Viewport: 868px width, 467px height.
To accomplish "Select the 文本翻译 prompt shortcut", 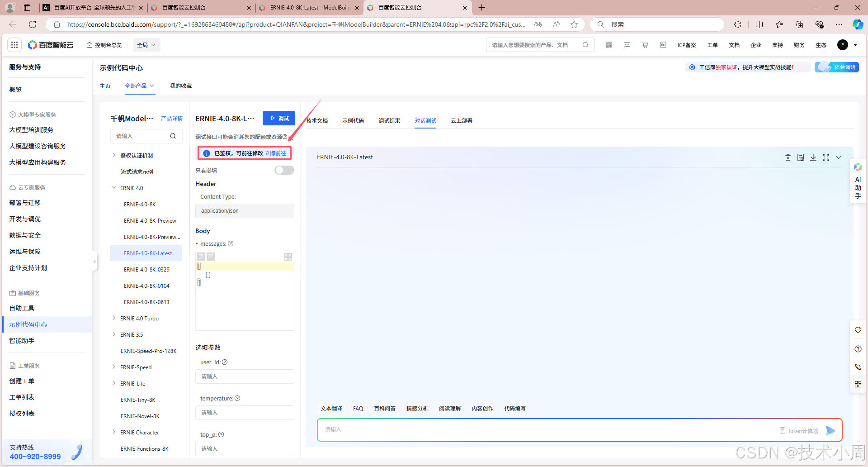I will (331, 408).
